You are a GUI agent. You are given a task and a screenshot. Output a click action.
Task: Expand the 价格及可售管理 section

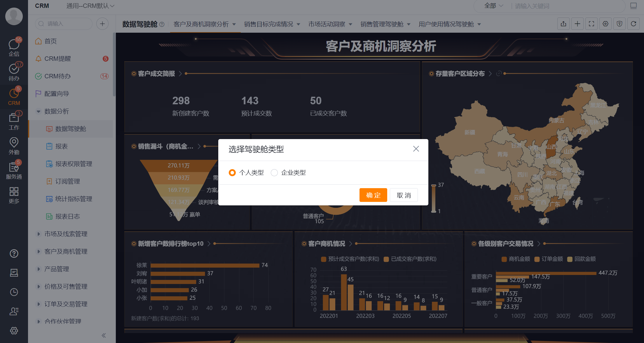(x=39, y=287)
